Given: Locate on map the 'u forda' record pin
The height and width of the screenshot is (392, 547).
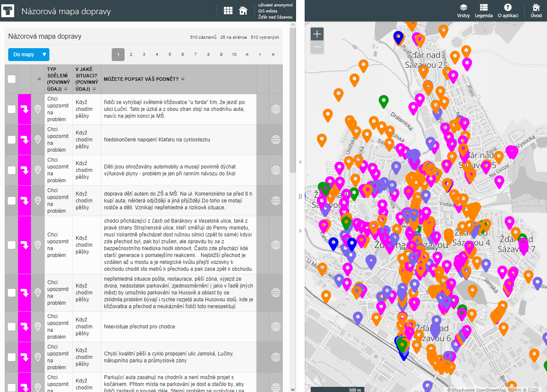Looking at the screenshot, I should coord(38,109).
